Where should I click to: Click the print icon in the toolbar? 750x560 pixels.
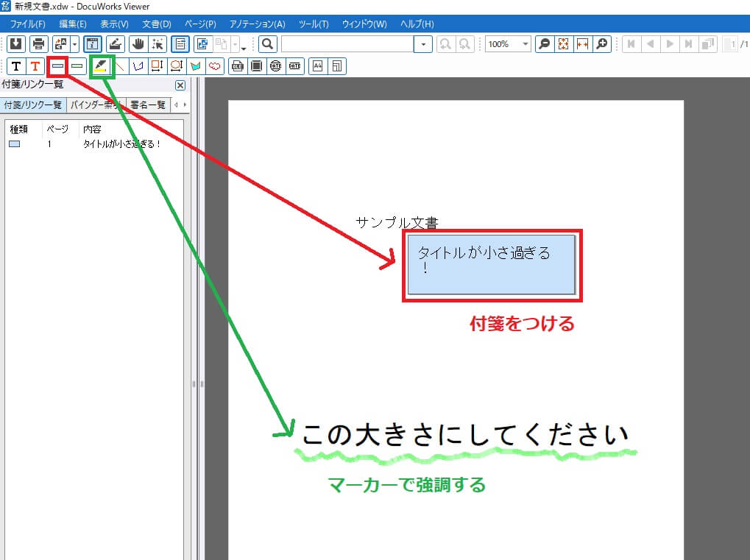coord(39,44)
